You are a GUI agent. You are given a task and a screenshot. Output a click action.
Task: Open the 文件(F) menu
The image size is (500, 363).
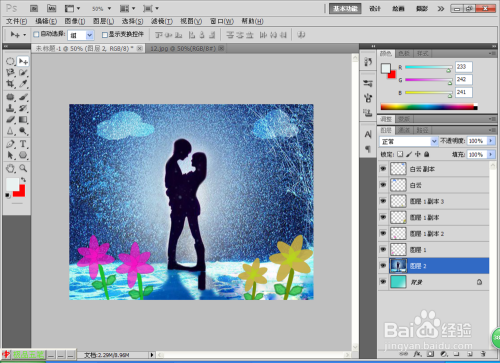coord(16,21)
